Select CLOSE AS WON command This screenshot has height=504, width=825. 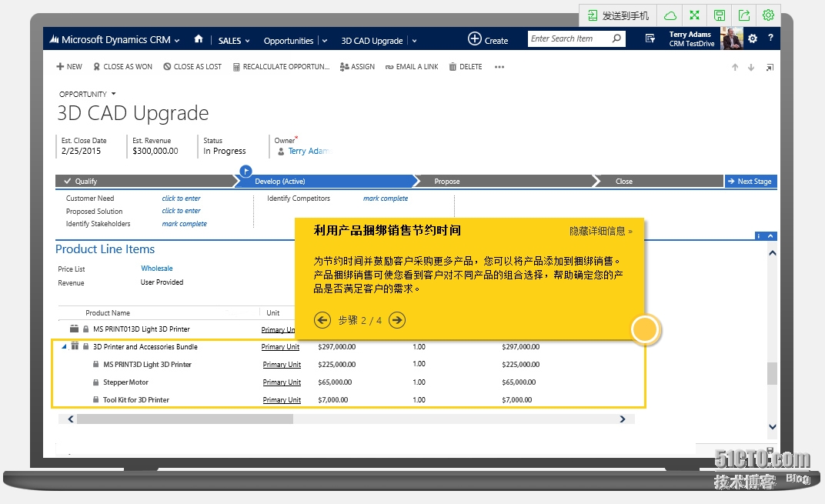click(122, 67)
